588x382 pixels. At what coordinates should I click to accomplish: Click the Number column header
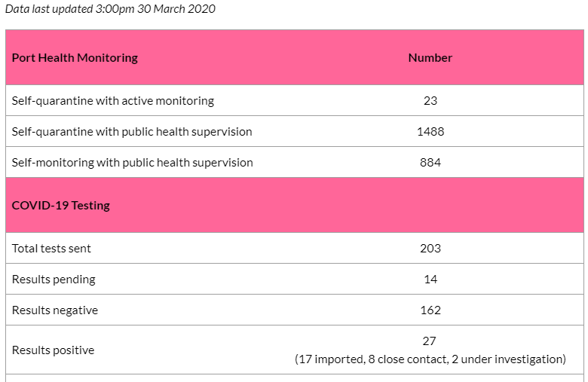coord(430,58)
